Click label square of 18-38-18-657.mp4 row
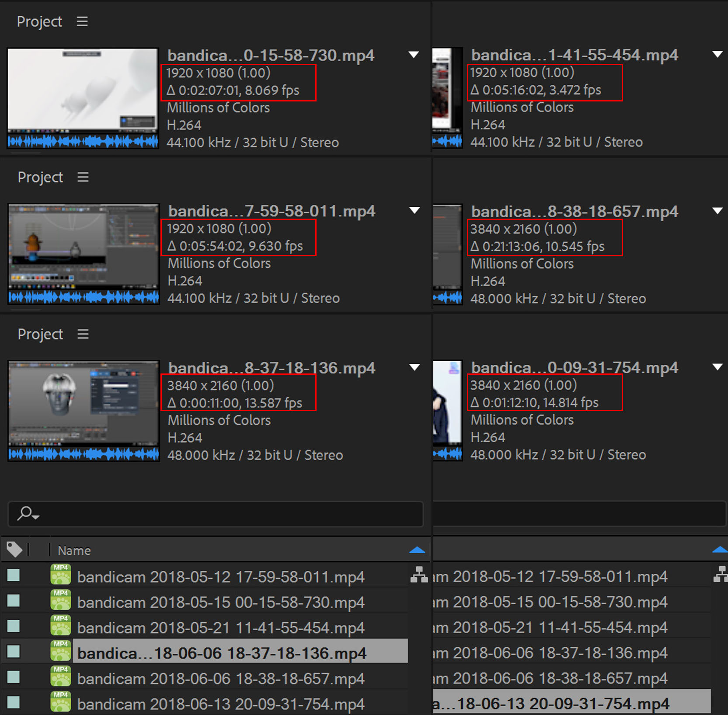 pos(14,677)
